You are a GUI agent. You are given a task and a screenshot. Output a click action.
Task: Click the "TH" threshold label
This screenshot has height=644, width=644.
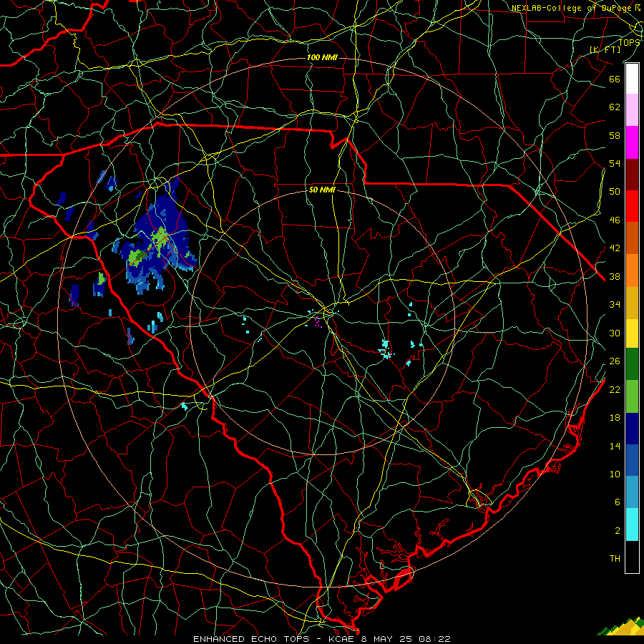pyautogui.click(x=615, y=559)
